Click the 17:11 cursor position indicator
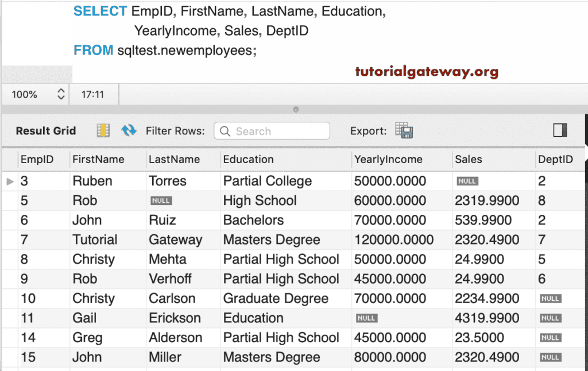The width and height of the screenshot is (588, 371). [x=92, y=95]
